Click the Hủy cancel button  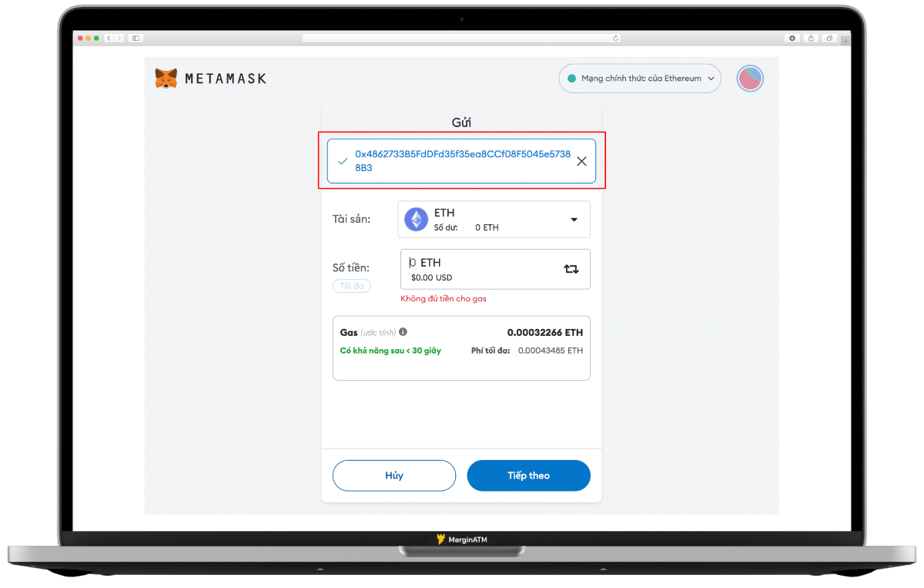coord(394,475)
